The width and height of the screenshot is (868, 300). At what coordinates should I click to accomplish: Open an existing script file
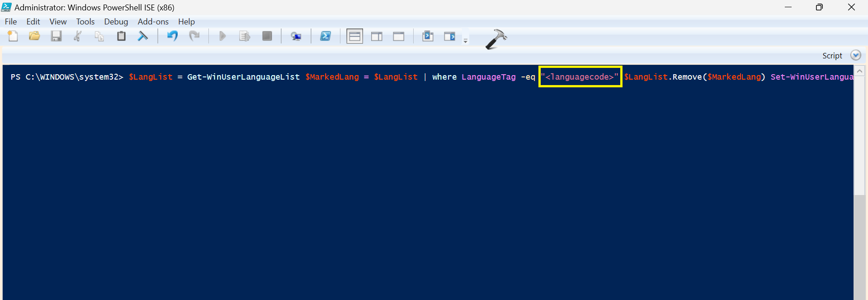(x=34, y=36)
